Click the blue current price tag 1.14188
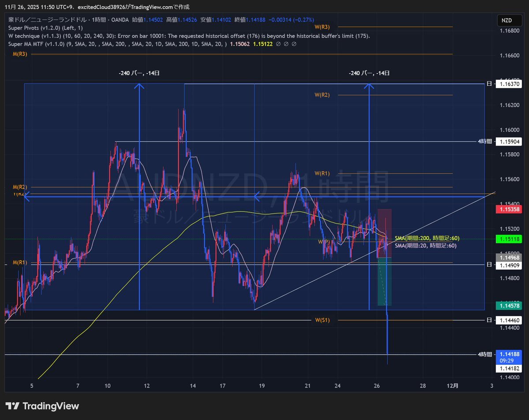The width and height of the screenshot is (529, 420). point(509,354)
